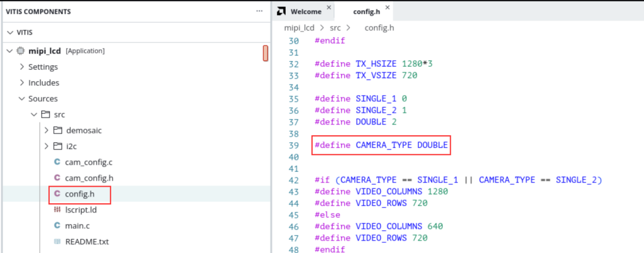Click the i2c folder icon
The image size is (644, 253).
[x=58, y=146]
